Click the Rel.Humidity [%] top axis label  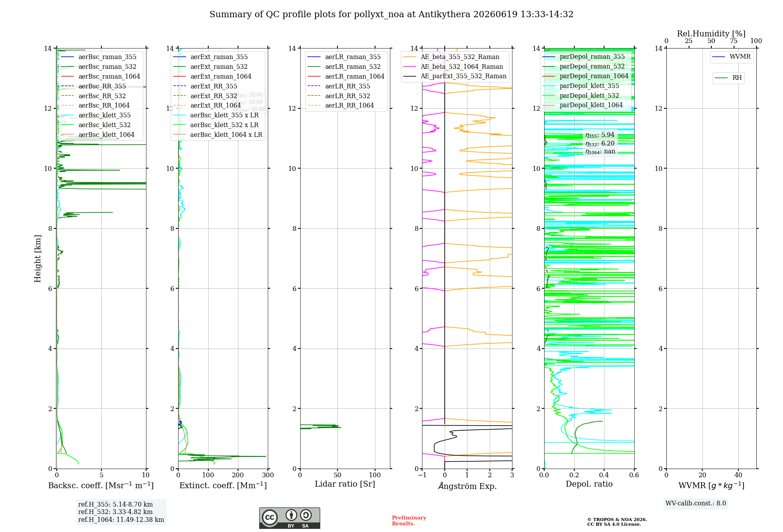click(711, 34)
